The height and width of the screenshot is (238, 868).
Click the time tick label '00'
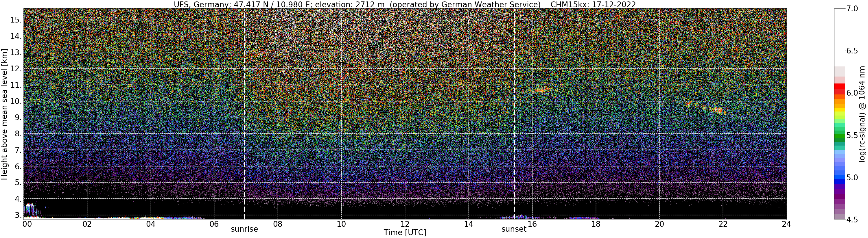tap(27, 224)
